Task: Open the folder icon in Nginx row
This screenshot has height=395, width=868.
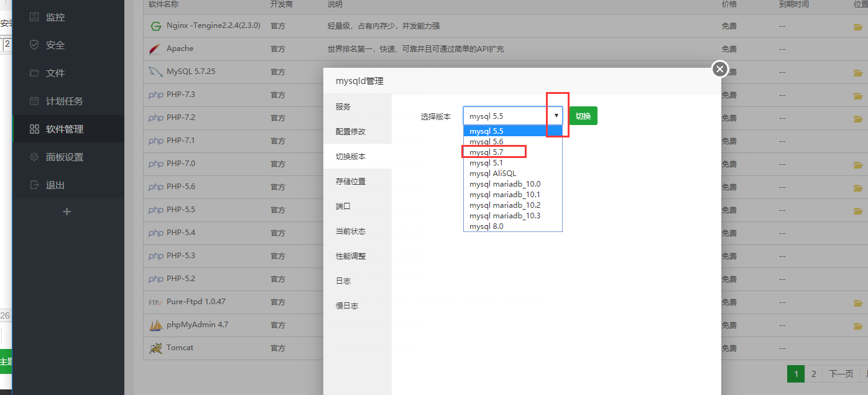Action: click(x=858, y=27)
